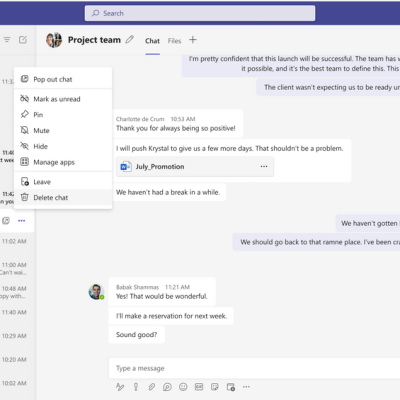Image resolution: width=400 pixels, height=400 pixels.
Task: Open the Format text options
Action: point(120,387)
